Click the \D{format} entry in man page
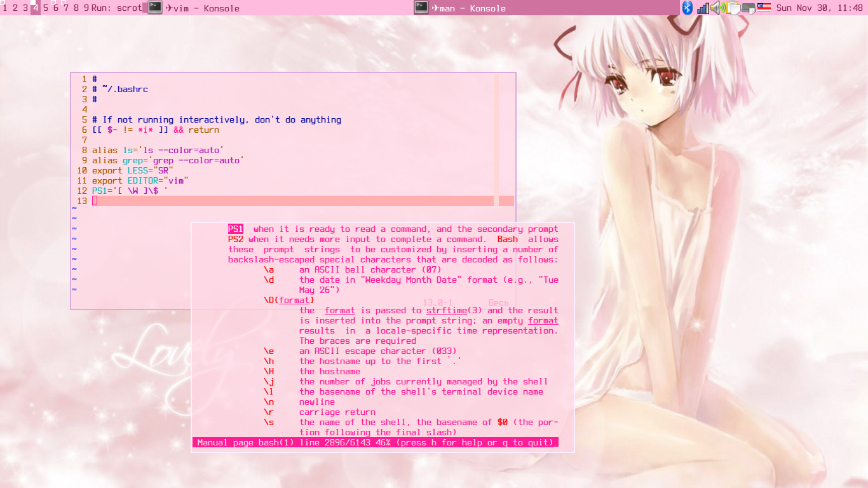The width and height of the screenshot is (868, 488). tap(289, 301)
